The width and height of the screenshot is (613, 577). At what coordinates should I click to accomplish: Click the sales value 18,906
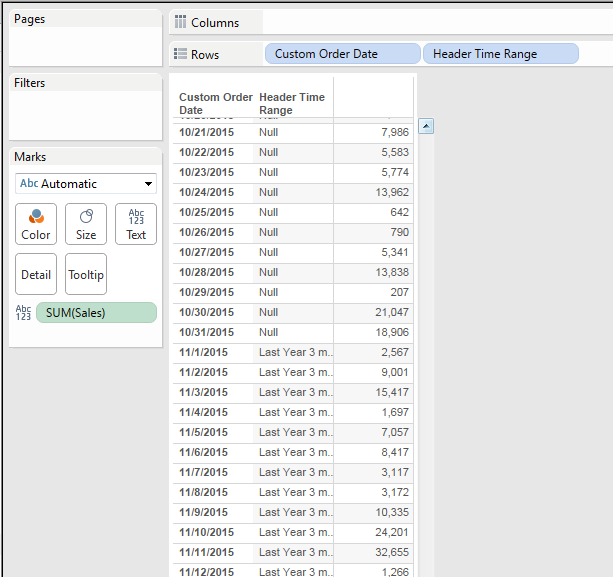point(392,332)
